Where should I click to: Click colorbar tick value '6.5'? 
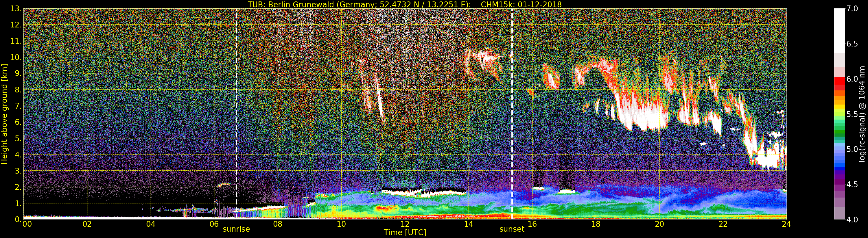(852, 44)
